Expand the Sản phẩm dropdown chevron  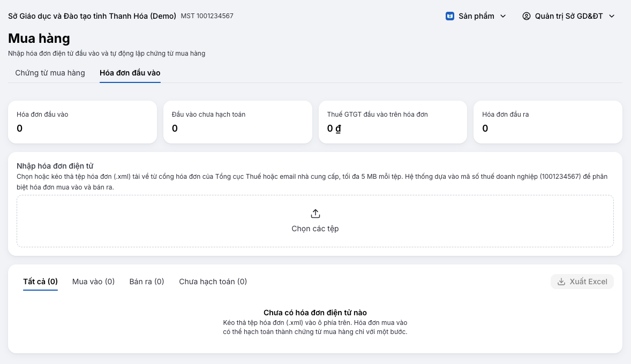503,16
